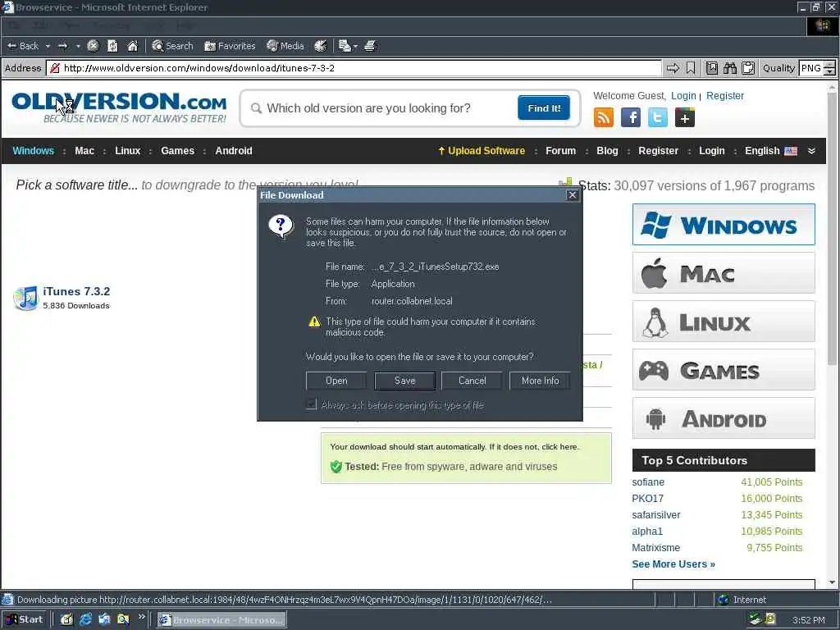Open the History icon in toolbar
Viewport: 840px width, 630px height.
click(x=321, y=46)
